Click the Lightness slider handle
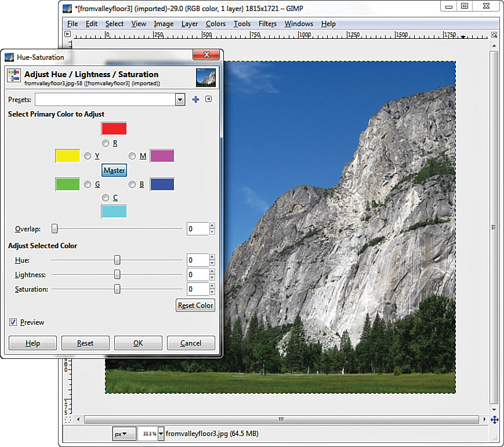Viewport: 504px width, 447px height. 117,274
